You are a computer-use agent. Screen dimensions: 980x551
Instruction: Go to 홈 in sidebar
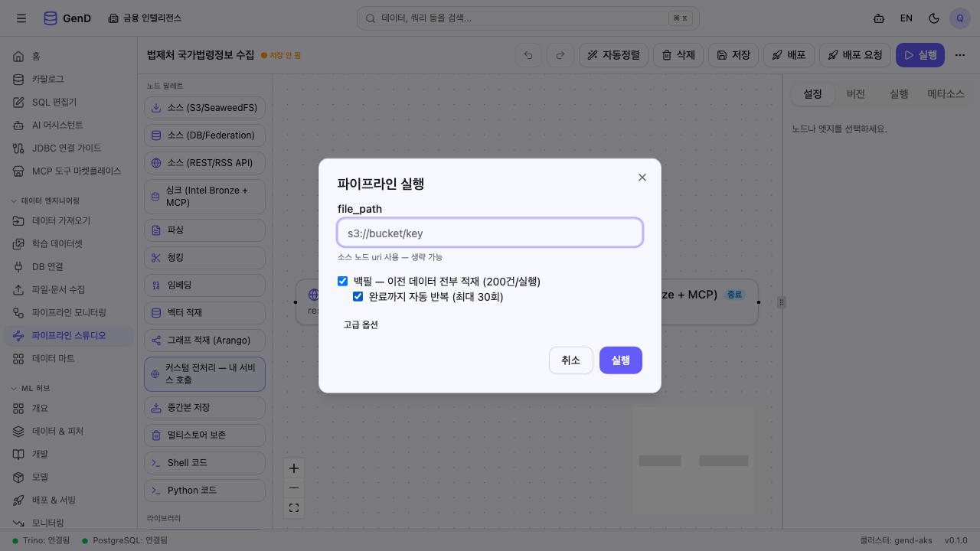point(69,56)
